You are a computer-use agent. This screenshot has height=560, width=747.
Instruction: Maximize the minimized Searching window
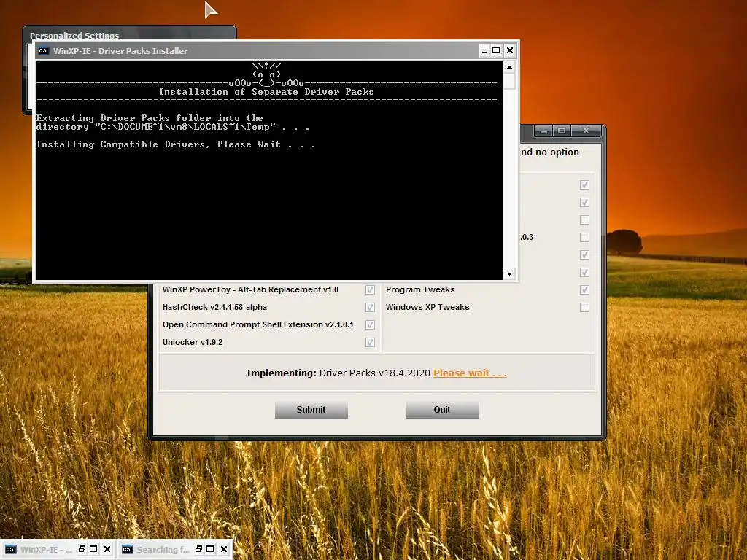[210, 549]
